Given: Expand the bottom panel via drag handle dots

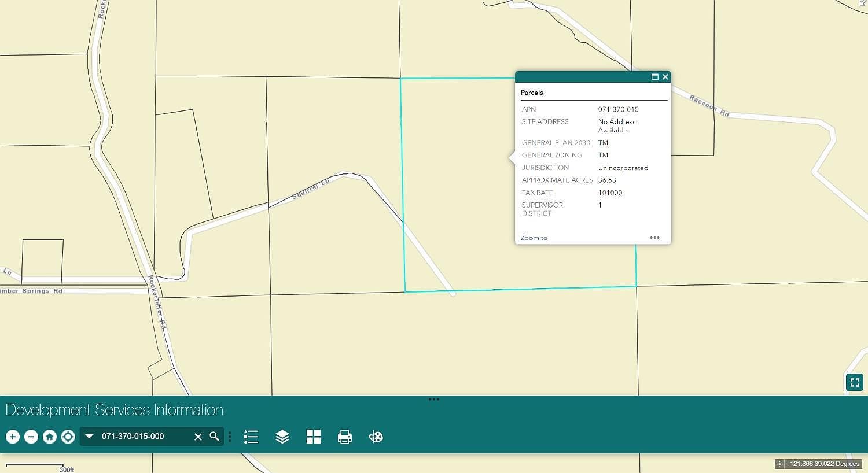Looking at the screenshot, I should click(434, 399).
